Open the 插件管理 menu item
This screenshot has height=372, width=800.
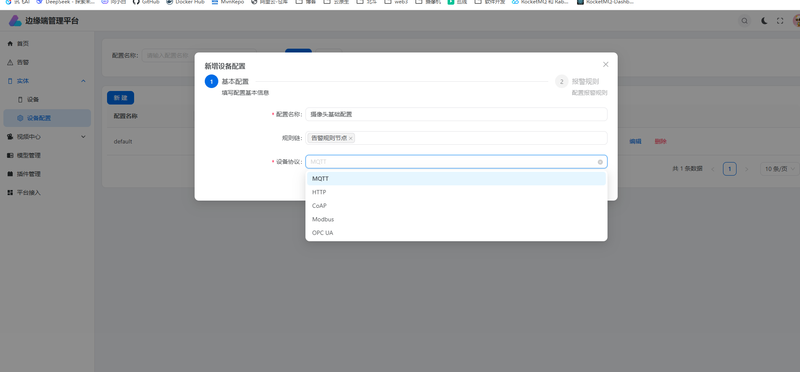point(47,174)
